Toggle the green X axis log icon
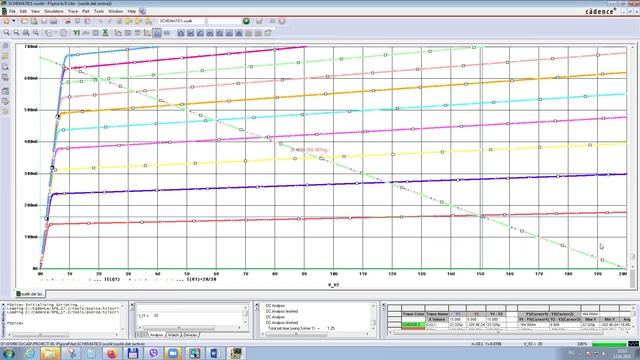 pos(105,33)
